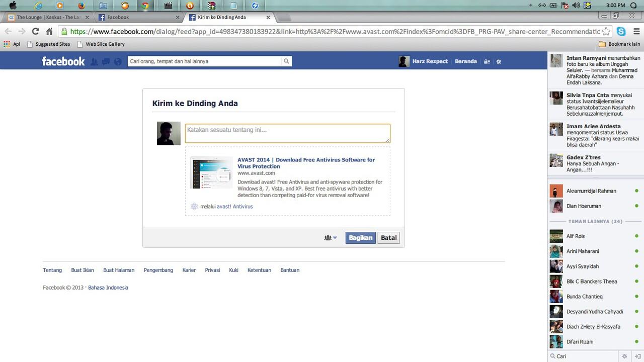The height and width of the screenshot is (362, 644).
Task: Click the search magnifier icon
Action: tap(286, 61)
